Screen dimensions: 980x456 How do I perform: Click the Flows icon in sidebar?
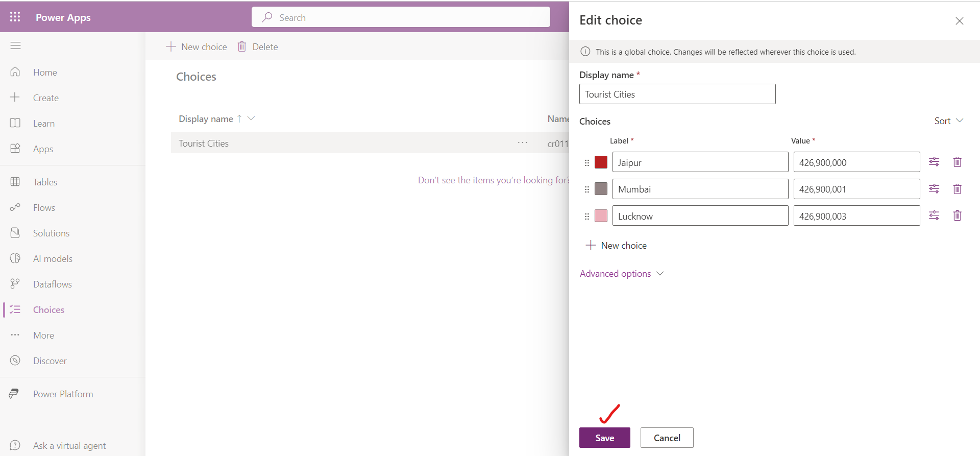pyautogui.click(x=15, y=207)
